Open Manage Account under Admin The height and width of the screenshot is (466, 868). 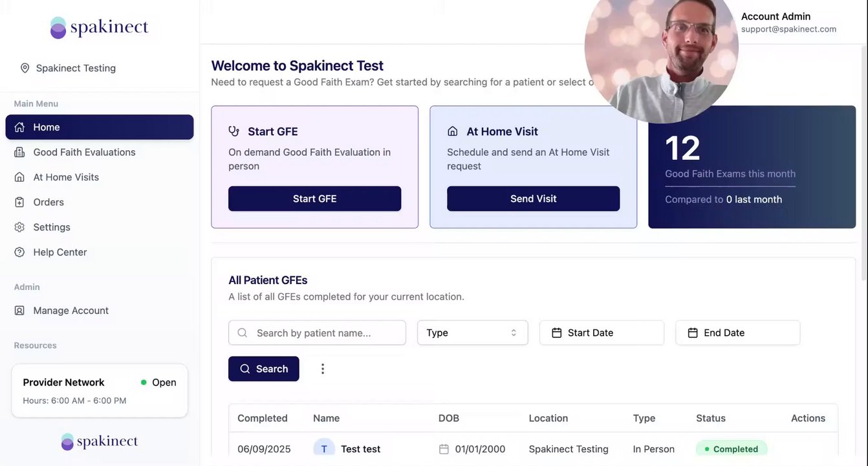click(x=71, y=311)
